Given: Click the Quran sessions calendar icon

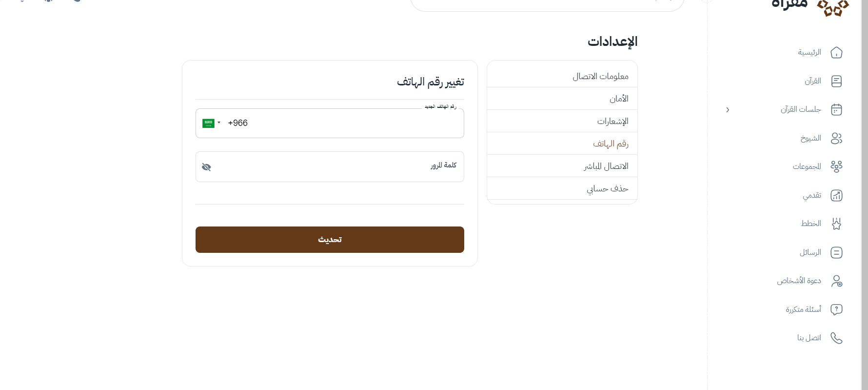Looking at the screenshot, I should (836, 110).
